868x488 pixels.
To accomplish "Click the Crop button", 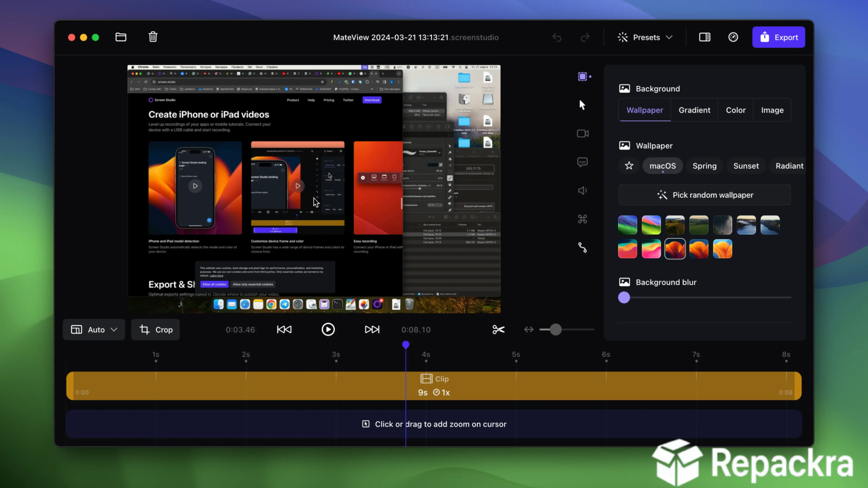I will [156, 330].
